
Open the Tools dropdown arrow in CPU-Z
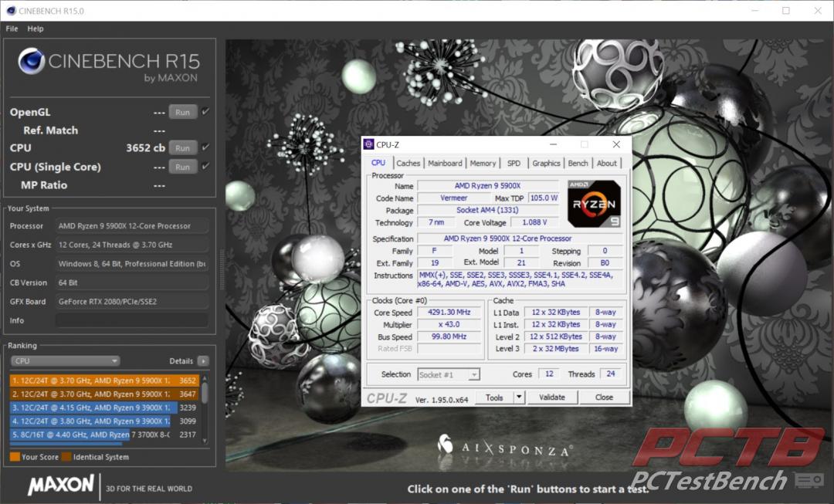click(519, 397)
